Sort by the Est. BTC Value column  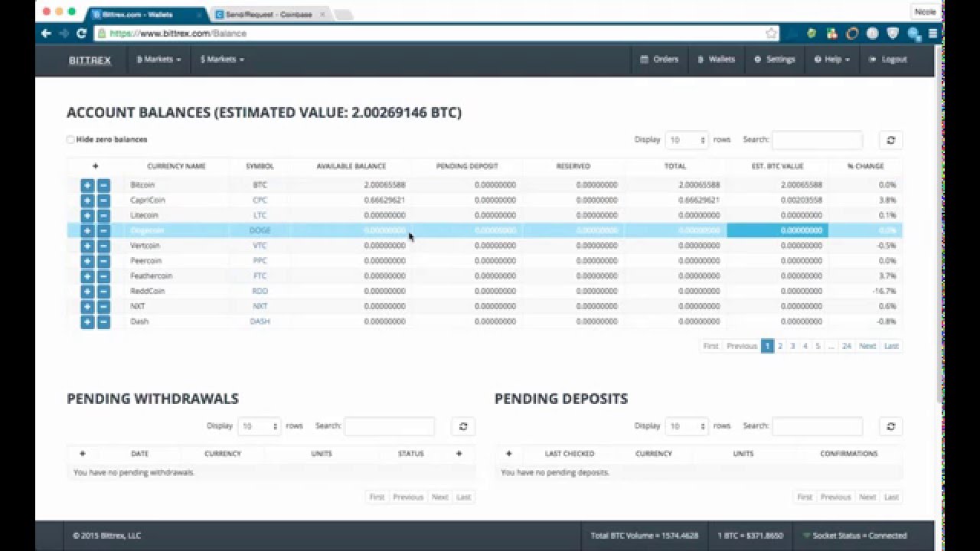pyautogui.click(x=777, y=166)
